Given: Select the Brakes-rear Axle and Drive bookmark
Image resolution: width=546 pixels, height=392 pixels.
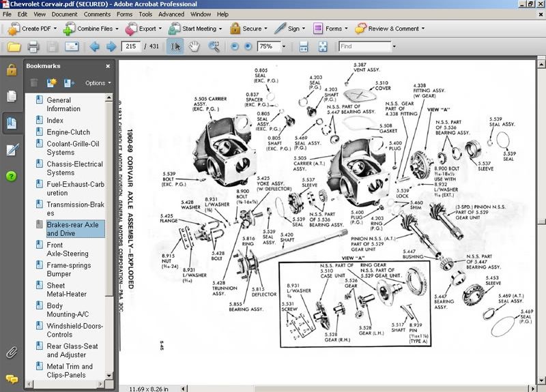Looking at the screenshot, I should 75,229.
